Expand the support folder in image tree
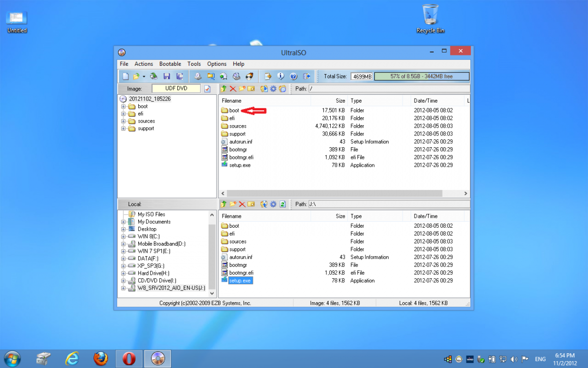The width and height of the screenshot is (588, 368). [123, 129]
